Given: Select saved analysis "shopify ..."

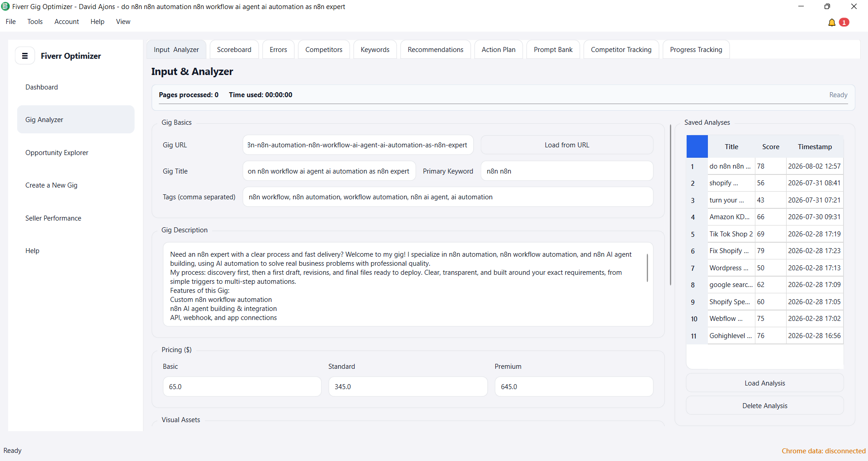Looking at the screenshot, I should 731,183.
